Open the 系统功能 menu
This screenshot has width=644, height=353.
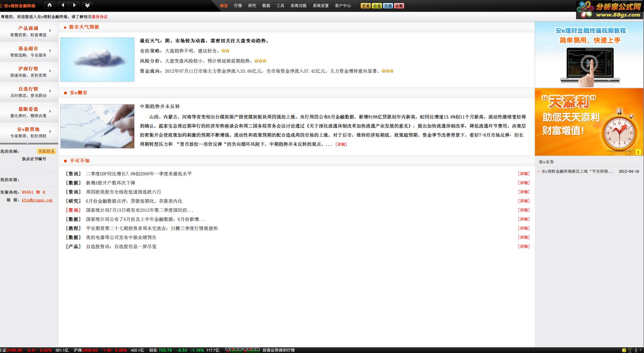[298, 6]
